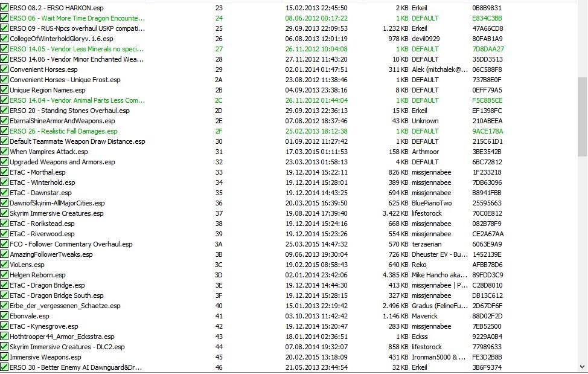Screen dimensions: 588x374
Task: Disable Ebonvale.esp plugin checkbox
Action: tap(4, 316)
